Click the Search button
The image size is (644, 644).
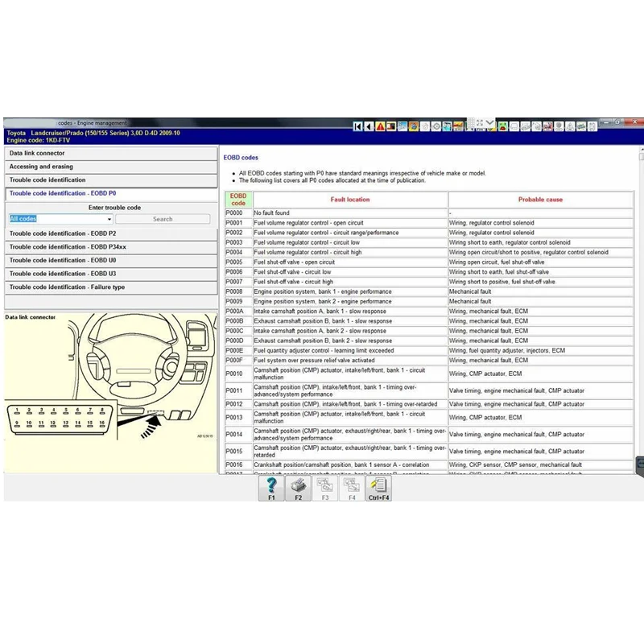[x=163, y=219]
